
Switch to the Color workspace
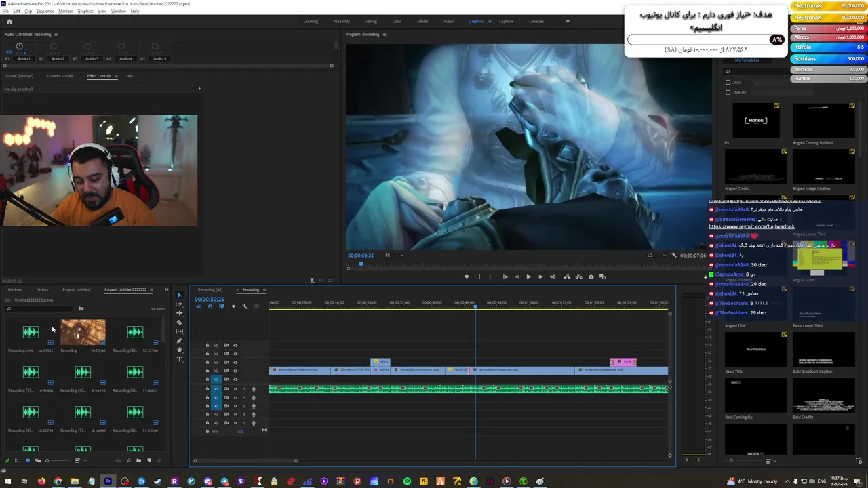point(397,21)
